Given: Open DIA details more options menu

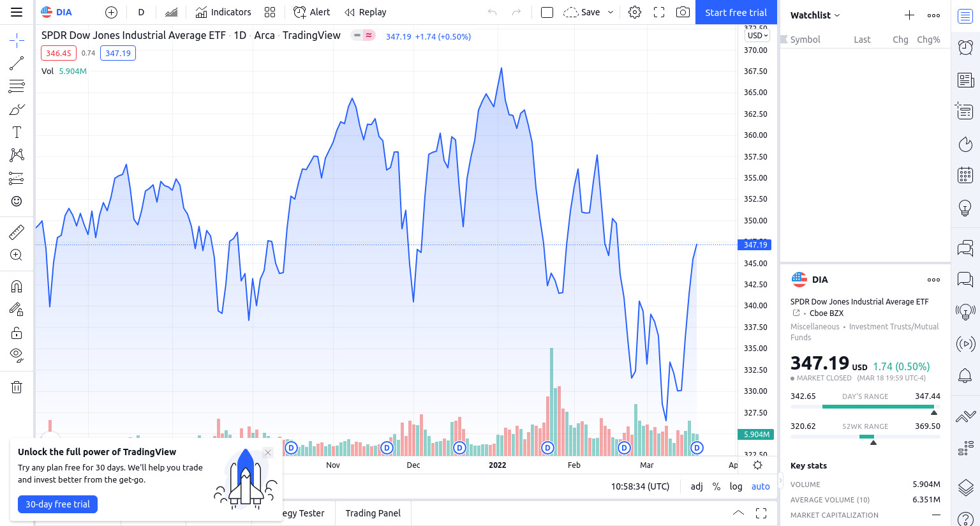Looking at the screenshot, I should [x=933, y=280].
